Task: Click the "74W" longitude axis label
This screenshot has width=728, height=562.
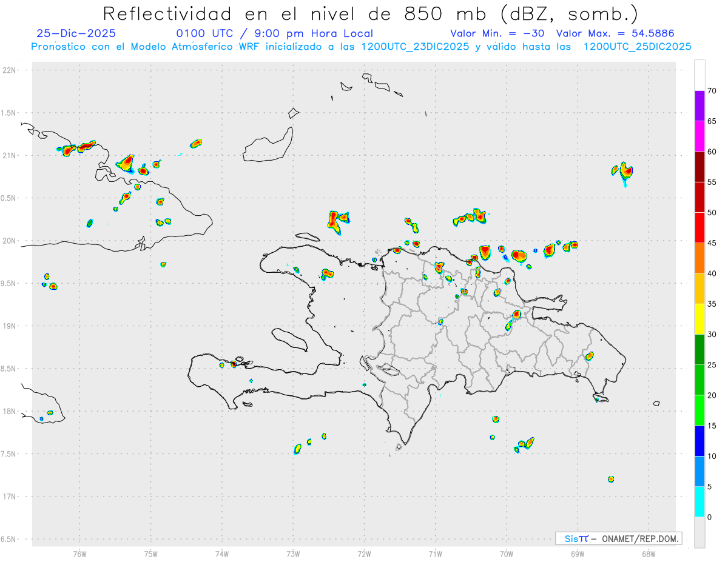Action: point(222,554)
